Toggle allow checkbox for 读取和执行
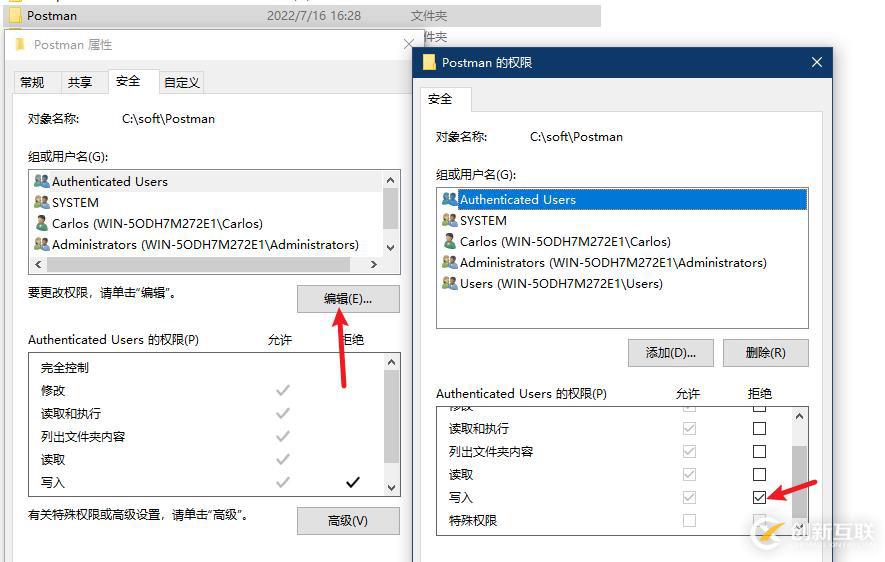Screen dimensions: 885x562 coord(689,428)
